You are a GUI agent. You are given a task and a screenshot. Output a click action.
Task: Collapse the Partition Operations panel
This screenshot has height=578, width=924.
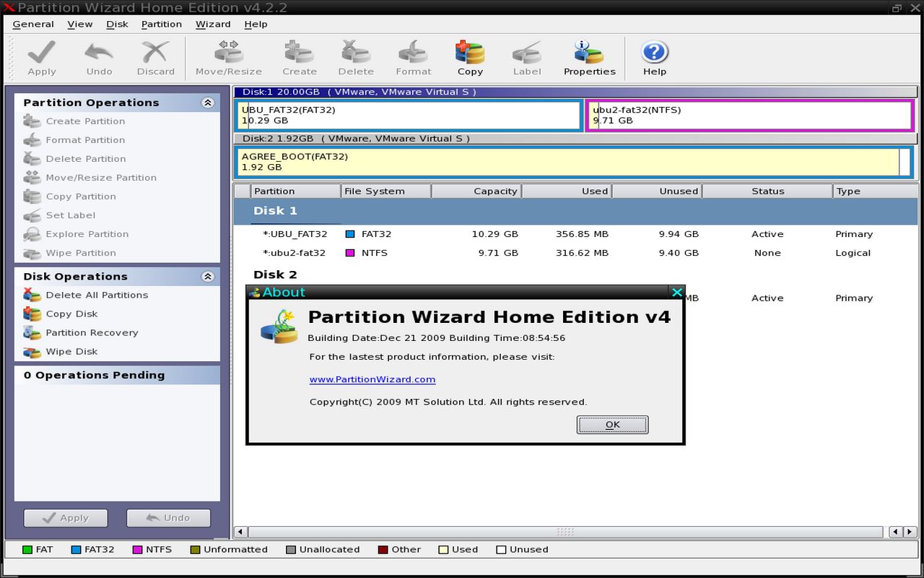(208, 103)
